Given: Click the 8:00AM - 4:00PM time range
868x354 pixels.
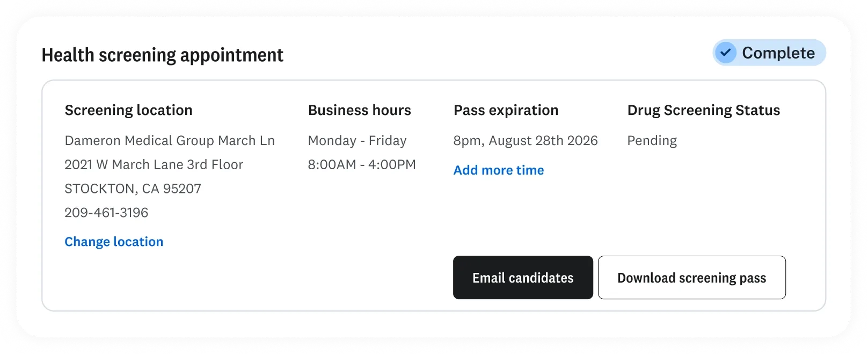Looking at the screenshot, I should (x=362, y=164).
